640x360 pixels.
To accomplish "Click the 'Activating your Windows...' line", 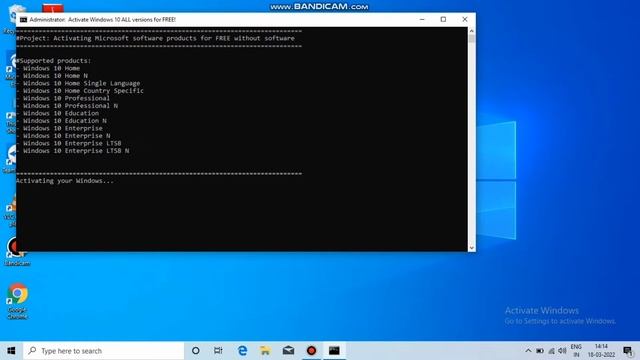I will [65, 181].
